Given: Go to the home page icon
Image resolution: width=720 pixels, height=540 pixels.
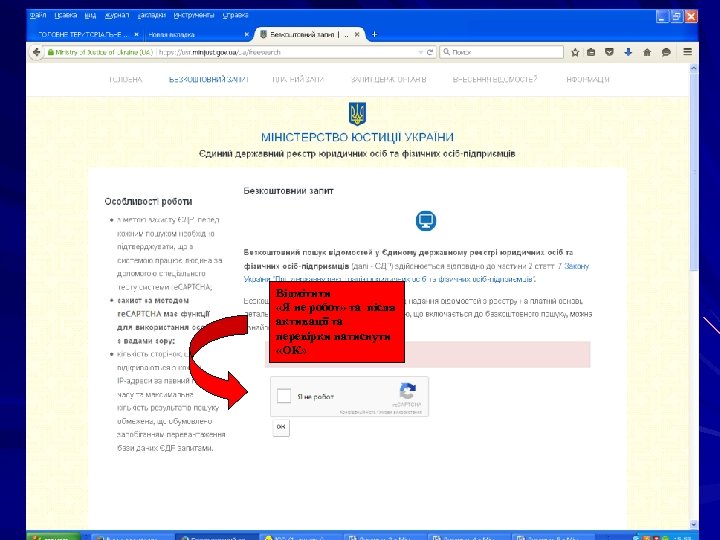Looking at the screenshot, I should [647, 52].
